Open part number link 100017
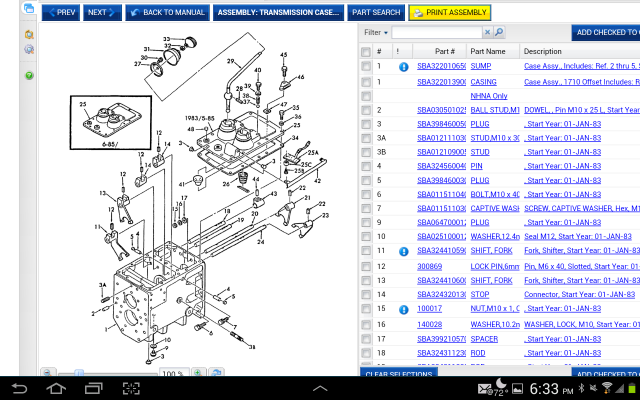Image resolution: width=640 pixels, height=400 pixels. (x=429, y=309)
